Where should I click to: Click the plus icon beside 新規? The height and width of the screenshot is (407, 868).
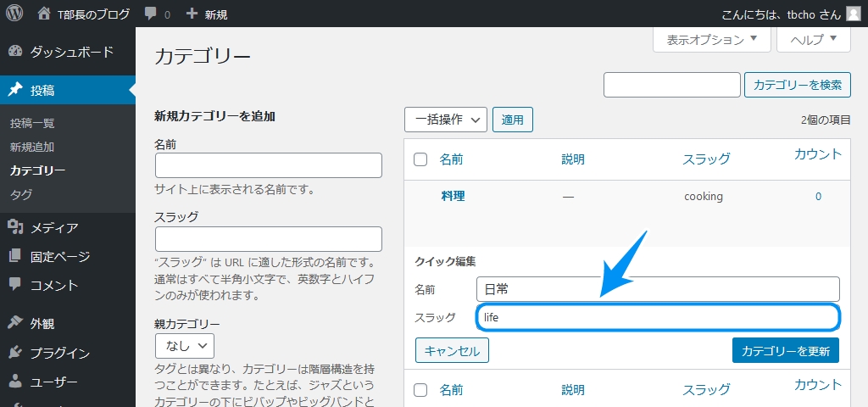tap(192, 14)
